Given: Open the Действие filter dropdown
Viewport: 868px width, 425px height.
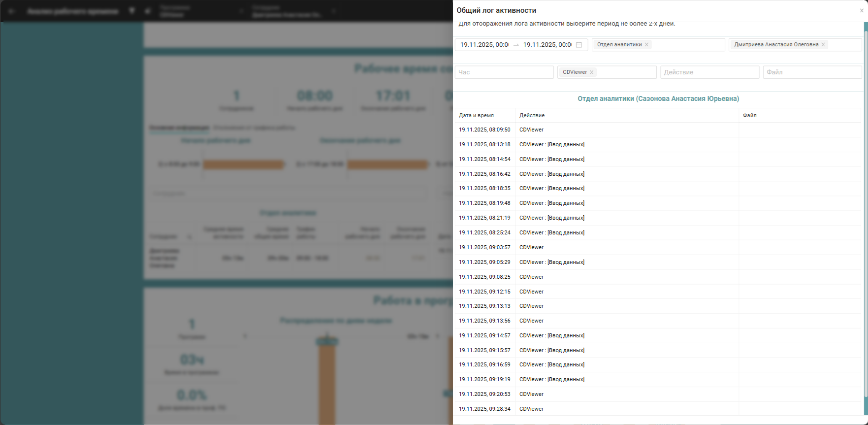Looking at the screenshot, I should 709,72.
